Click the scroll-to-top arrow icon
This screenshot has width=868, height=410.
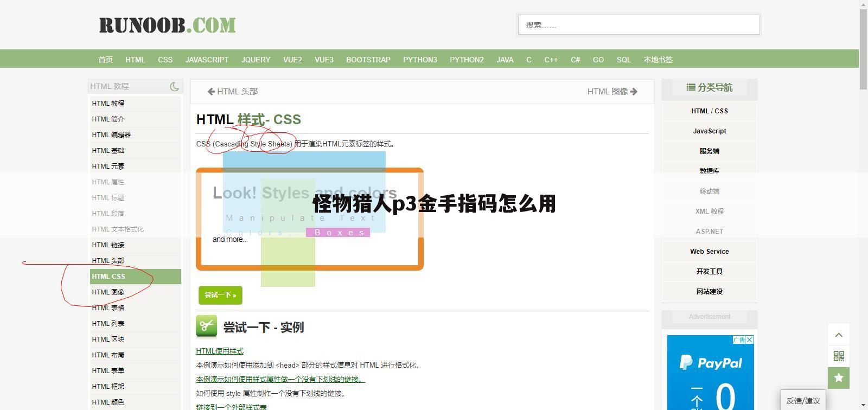[x=839, y=335]
